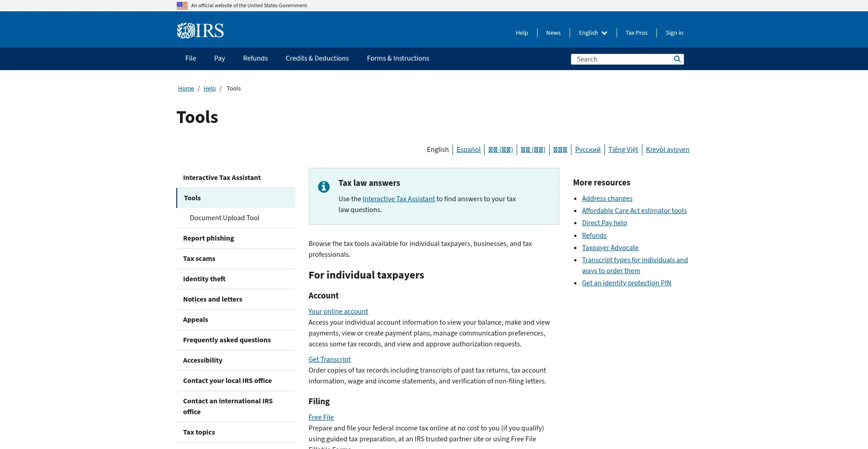Click Sign in
This screenshot has width=868, height=449.
click(x=675, y=33)
